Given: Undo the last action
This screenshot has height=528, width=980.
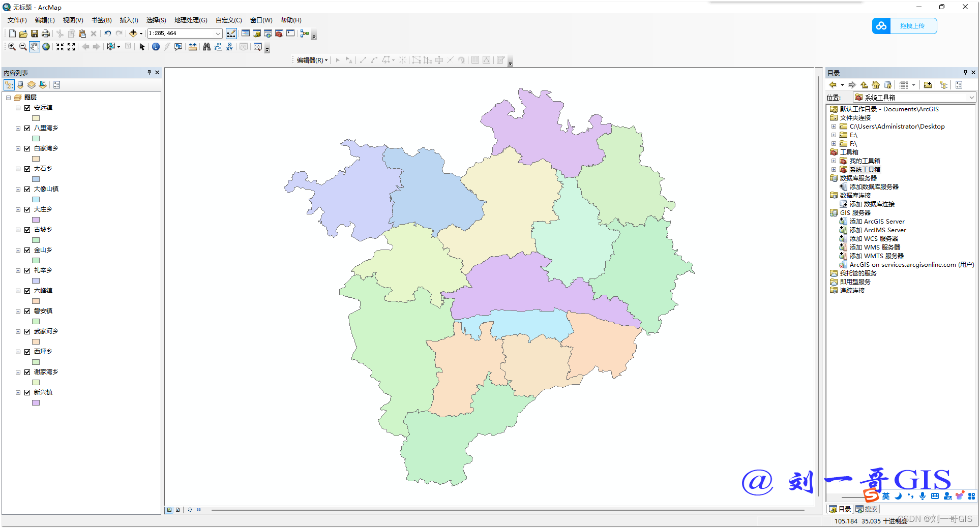Looking at the screenshot, I should coord(108,34).
